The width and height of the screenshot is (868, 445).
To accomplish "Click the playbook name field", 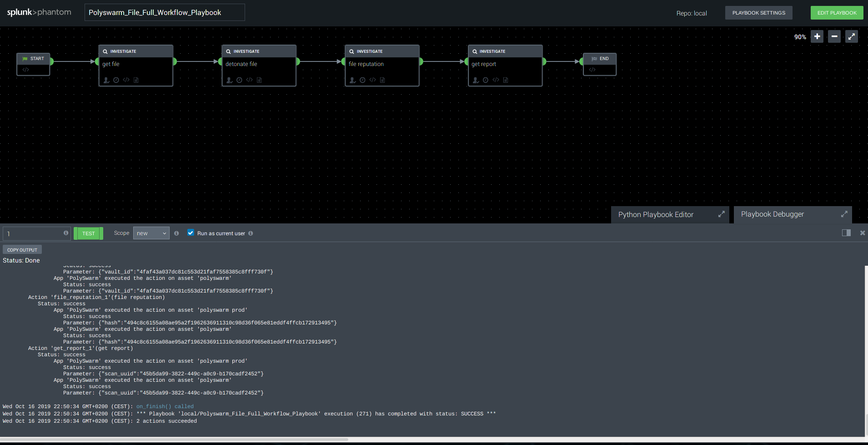I will (x=165, y=12).
